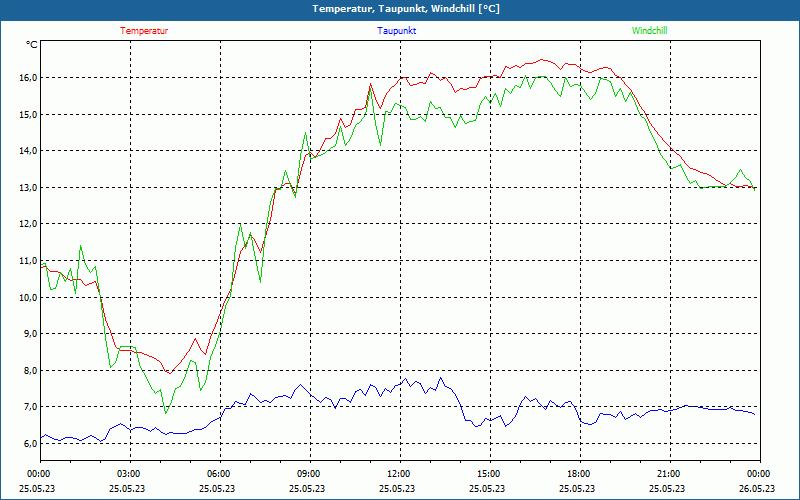Click the 09:00 time axis label
This screenshot has height=500, width=800.
[310, 474]
